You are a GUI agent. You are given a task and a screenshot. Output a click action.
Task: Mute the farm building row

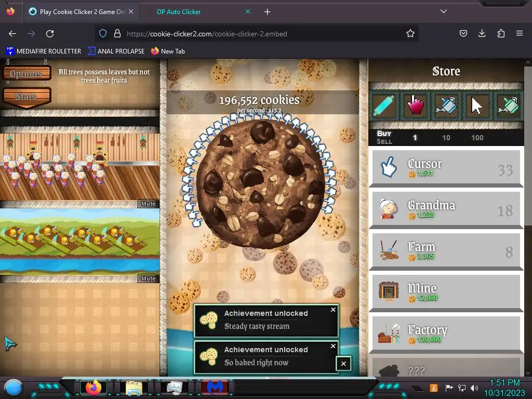pyautogui.click(x=148, y=278)
